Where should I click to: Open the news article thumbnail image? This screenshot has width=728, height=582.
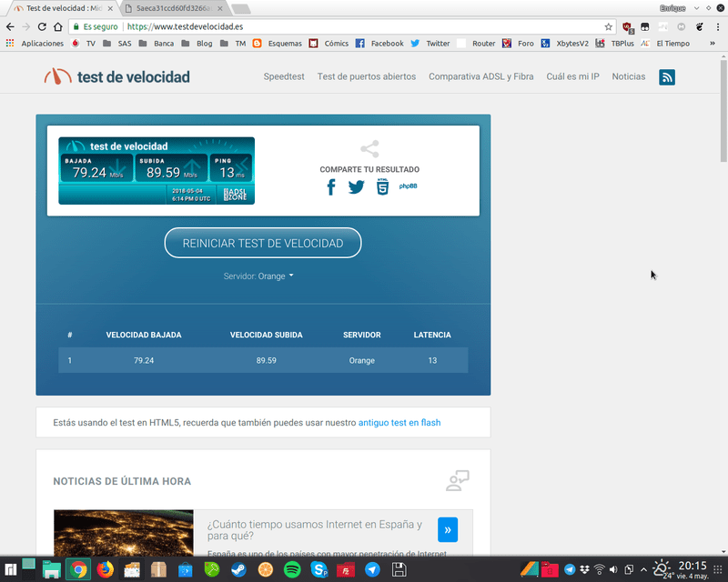pyautogui.click(x=124, y=533)
